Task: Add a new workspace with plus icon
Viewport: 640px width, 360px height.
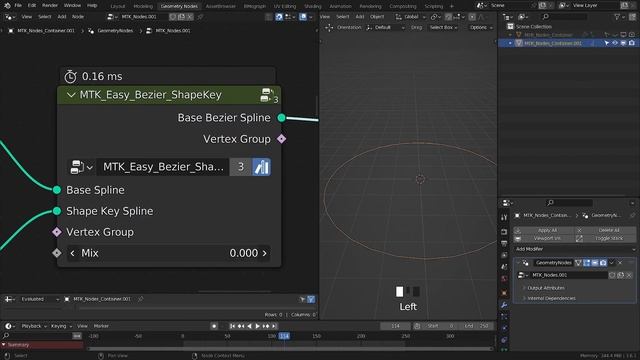Action: (x=451, y=6)
